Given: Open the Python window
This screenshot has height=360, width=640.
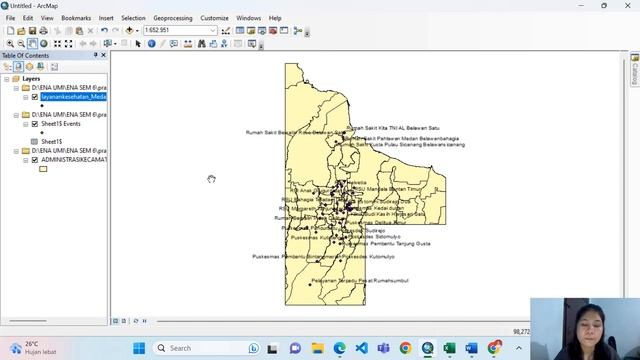Looking at the screenshot, I should [x=284, y=31].
